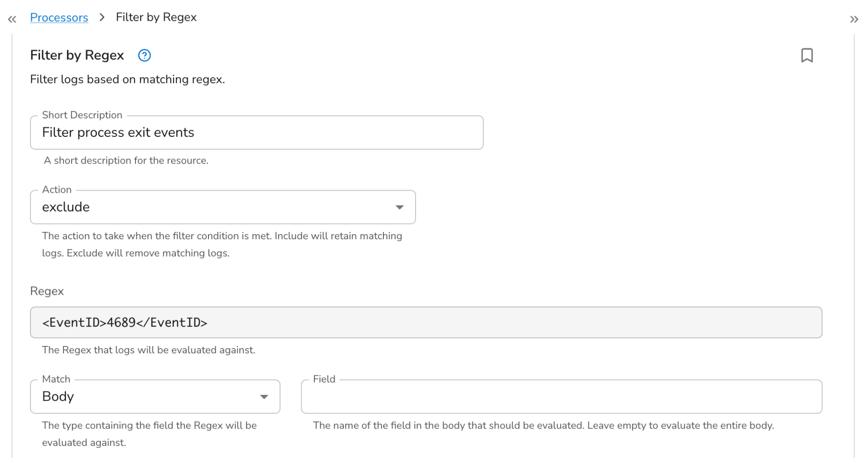This screenshot has height=458, width=868.
Task: Bookmark this Filter by Regex processor
Action: pyautogui.click(x=806, y=56)
